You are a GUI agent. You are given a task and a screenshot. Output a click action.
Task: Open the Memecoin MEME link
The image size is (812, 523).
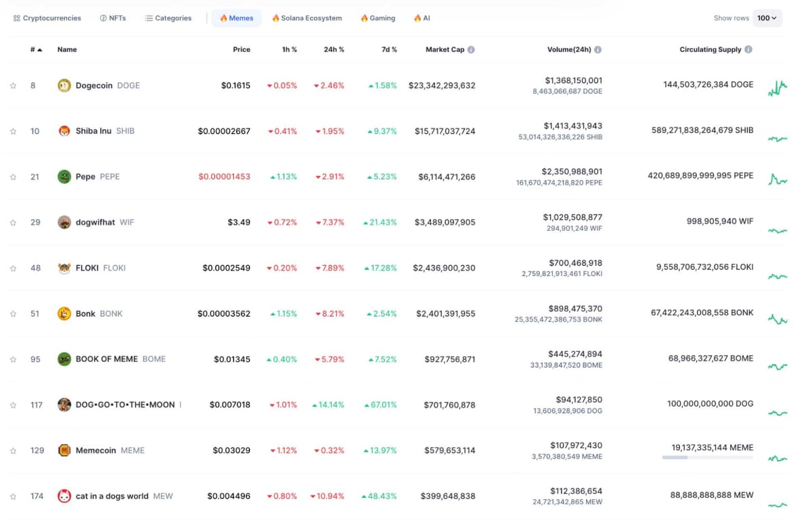[x=96, y=451]
